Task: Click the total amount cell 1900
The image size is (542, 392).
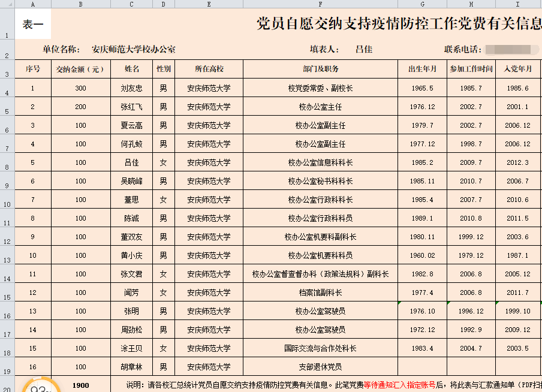Action: pos(80,385)
